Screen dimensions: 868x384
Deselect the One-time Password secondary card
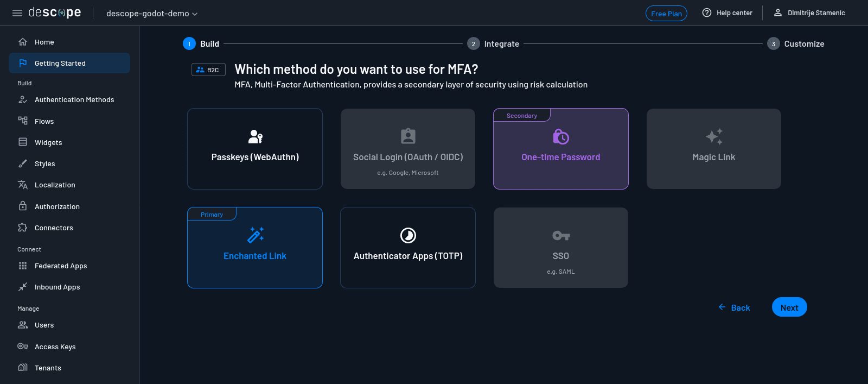(560, 149)
